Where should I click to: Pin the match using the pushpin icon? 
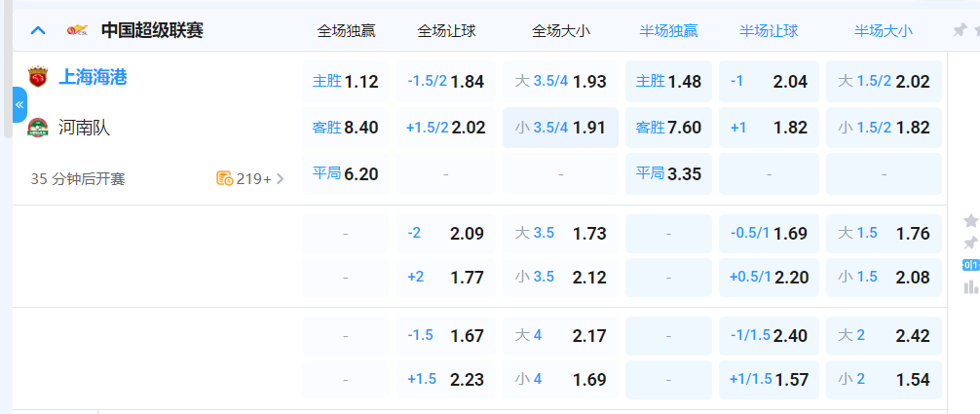pos(970,243)
